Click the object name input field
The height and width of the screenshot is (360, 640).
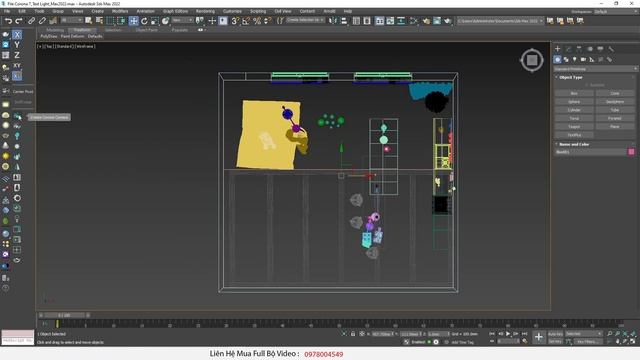[590, 152]
